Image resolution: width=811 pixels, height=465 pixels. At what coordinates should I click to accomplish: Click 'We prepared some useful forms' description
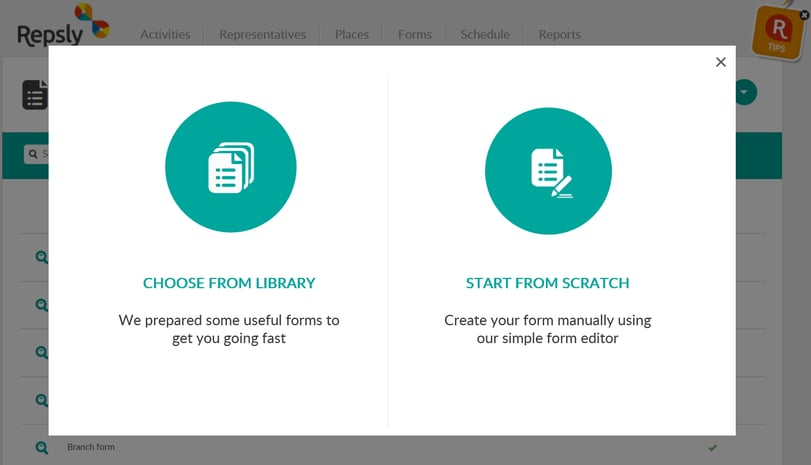click(229, 329)
